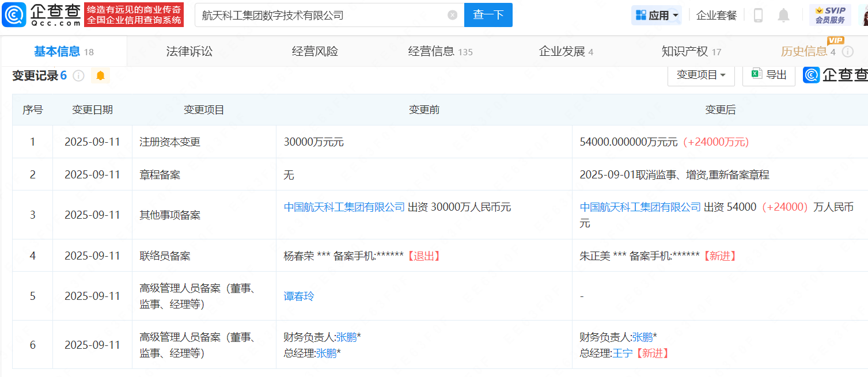The height and width of the screenshot is (377, 868).
Task: Open 谭春玲 person link
Action: coord(299,296)
